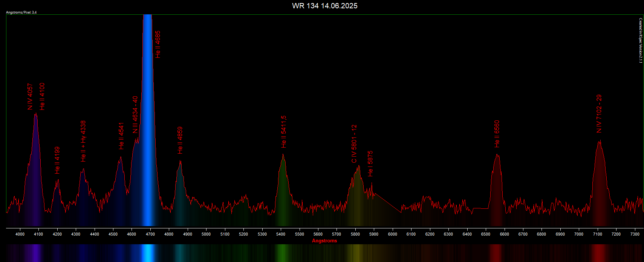Viewport: 644px width, 262px height.
Task: Select the 4600 axis tick value
Action: pos(132,234)
